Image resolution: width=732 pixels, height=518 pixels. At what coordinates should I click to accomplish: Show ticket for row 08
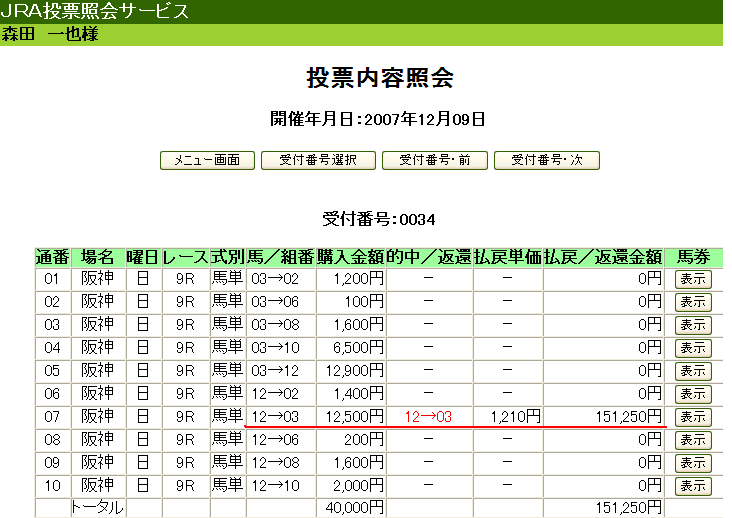tap(693, 440)
